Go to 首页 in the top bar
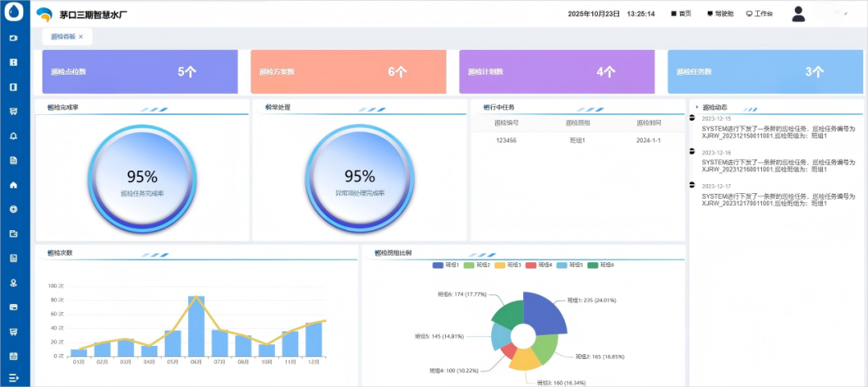This screenshot has height=387, width=868. point(681,14)
